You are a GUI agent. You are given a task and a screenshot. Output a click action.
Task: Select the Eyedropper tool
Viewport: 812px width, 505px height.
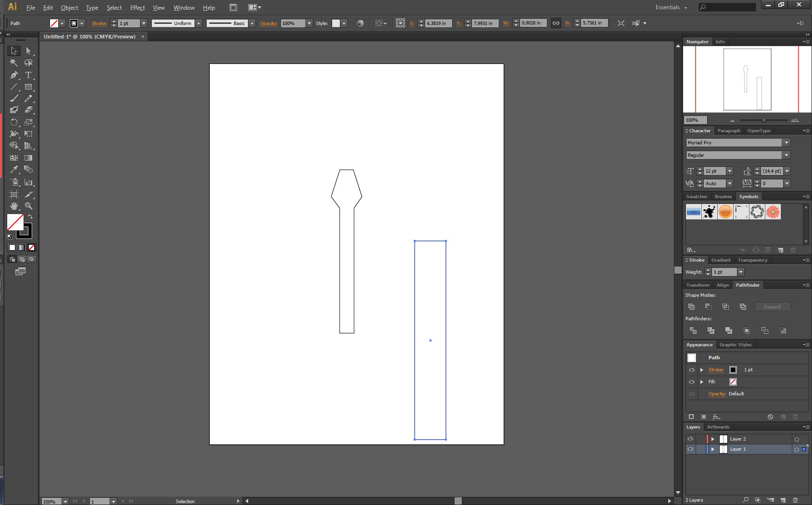pos(13,169)
